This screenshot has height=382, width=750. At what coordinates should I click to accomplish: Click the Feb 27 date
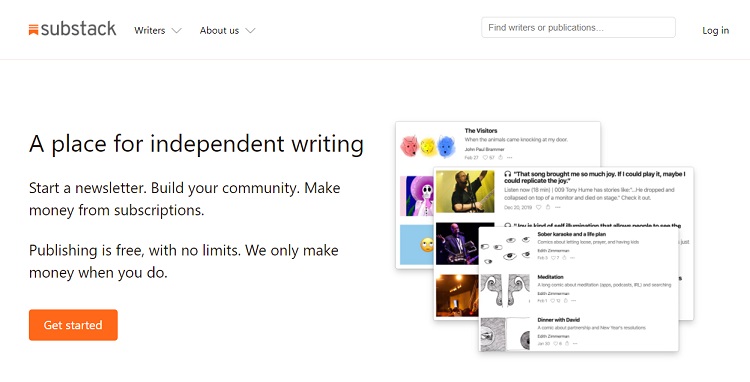tap(471, 157)
